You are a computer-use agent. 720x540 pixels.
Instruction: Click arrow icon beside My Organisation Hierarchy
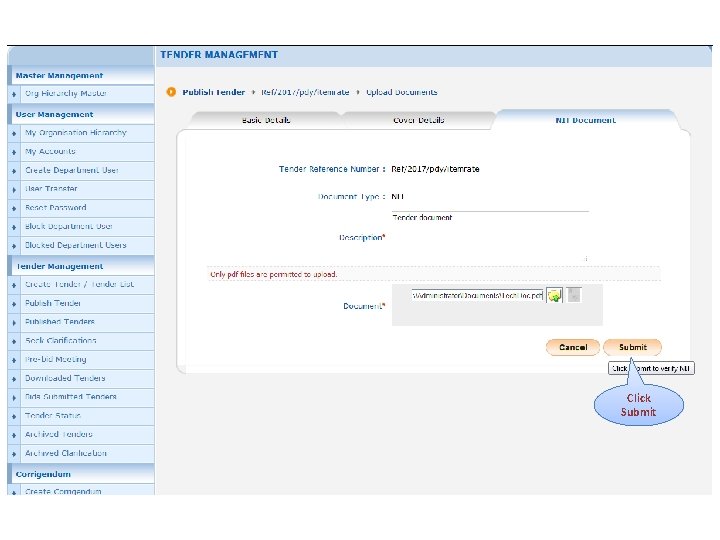14,134
